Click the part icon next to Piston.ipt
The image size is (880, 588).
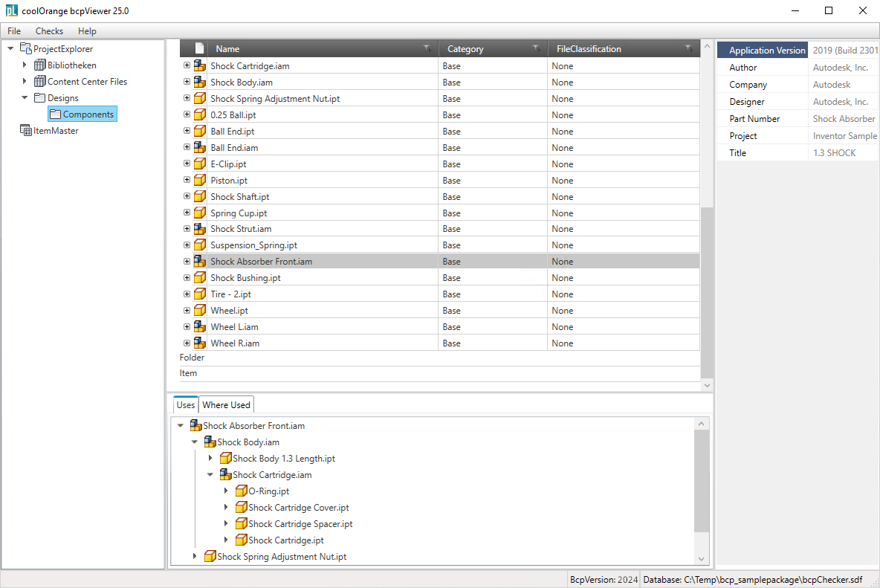click(x=199, y=181)
